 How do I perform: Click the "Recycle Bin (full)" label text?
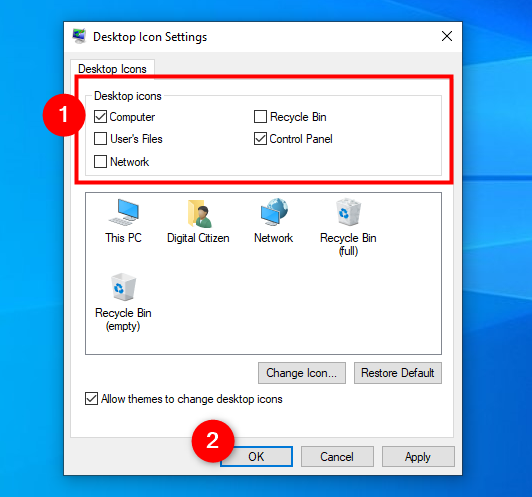[348, 244]
